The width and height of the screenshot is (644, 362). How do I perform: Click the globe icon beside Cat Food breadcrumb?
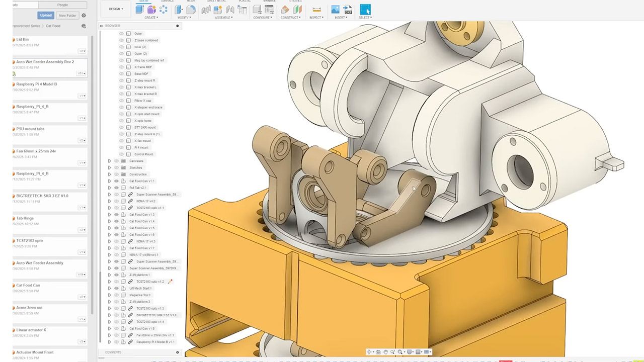[84, 26]
